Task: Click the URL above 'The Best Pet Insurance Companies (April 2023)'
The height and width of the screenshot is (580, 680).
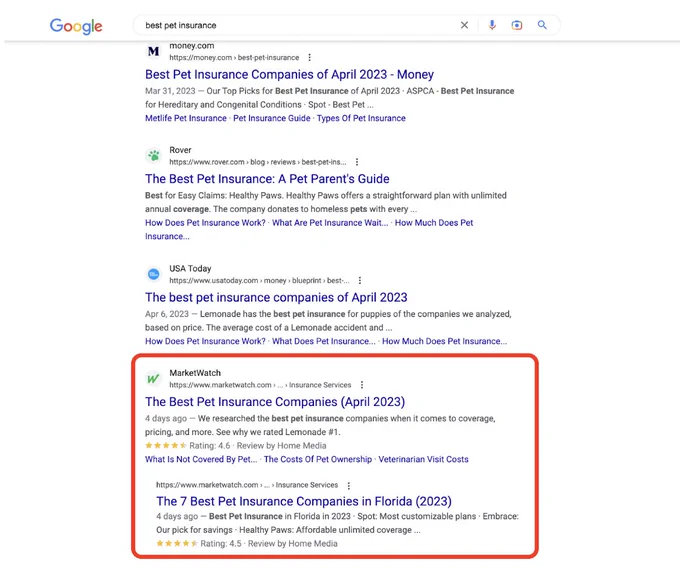Action: 260,385
